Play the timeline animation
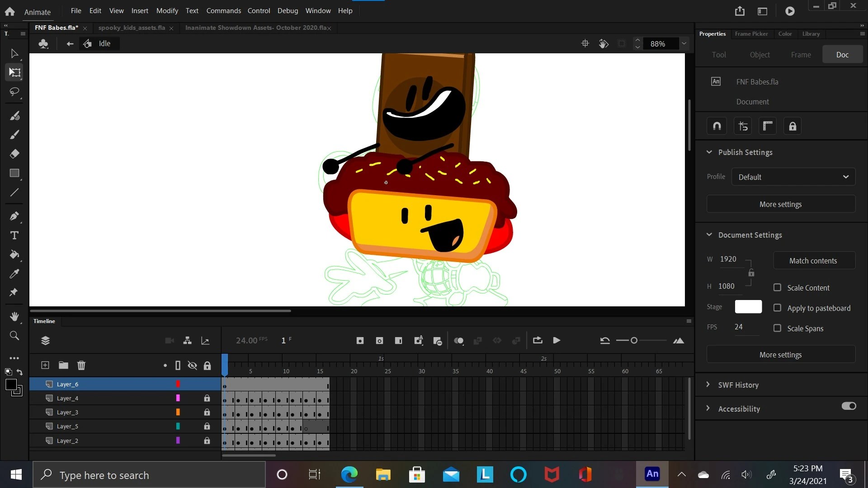Viewport: 868px width, 488px height. click(x=557, y=340)
